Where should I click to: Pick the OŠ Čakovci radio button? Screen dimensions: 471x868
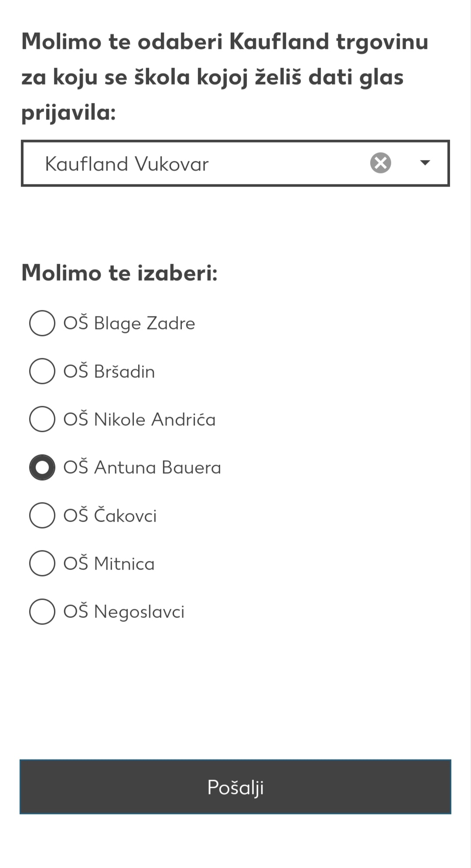point(42,515)
